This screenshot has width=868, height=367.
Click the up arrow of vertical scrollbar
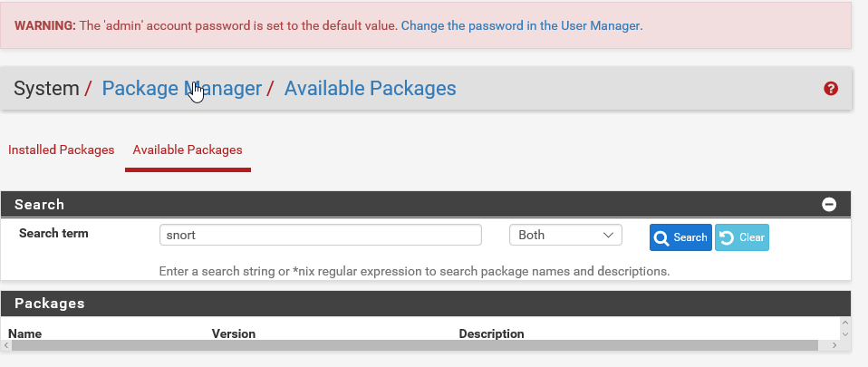click(845, 323)
